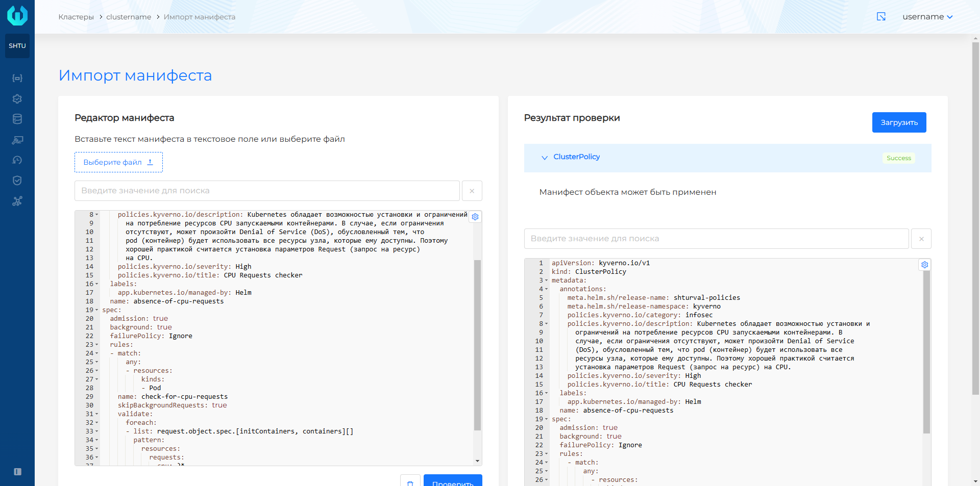Screen dimensions: 980x486
Task: Open the shield checkmark sidebar icon
Action: [17, 181]
